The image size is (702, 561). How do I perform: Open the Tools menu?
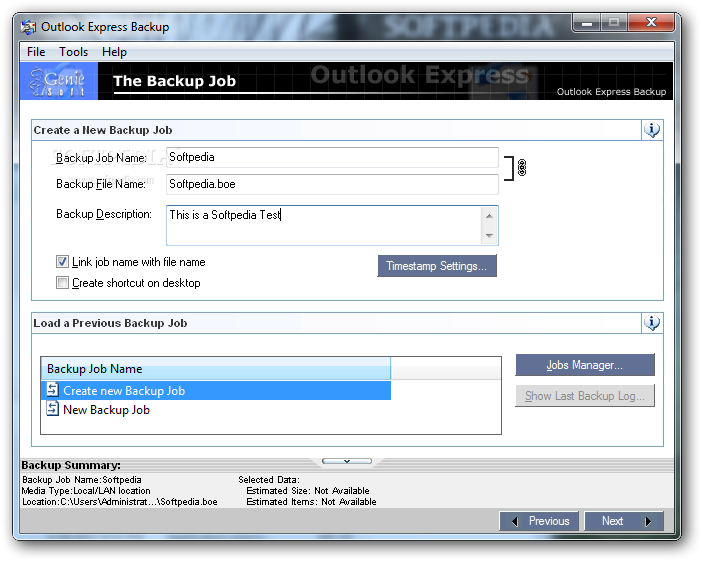(x=73, y=52)
